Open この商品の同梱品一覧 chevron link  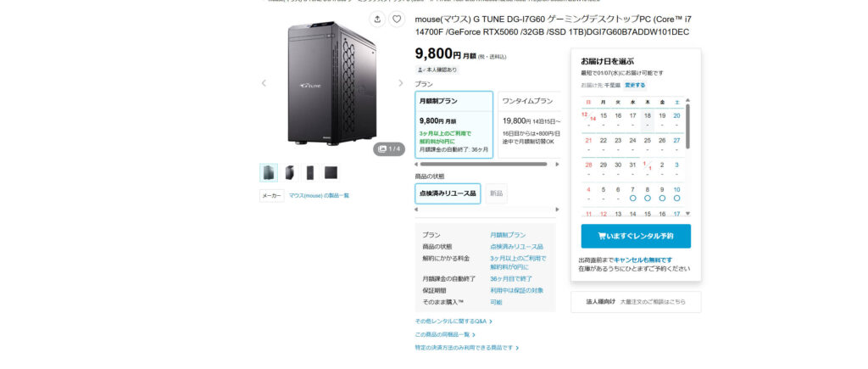[x=445, y=335]
